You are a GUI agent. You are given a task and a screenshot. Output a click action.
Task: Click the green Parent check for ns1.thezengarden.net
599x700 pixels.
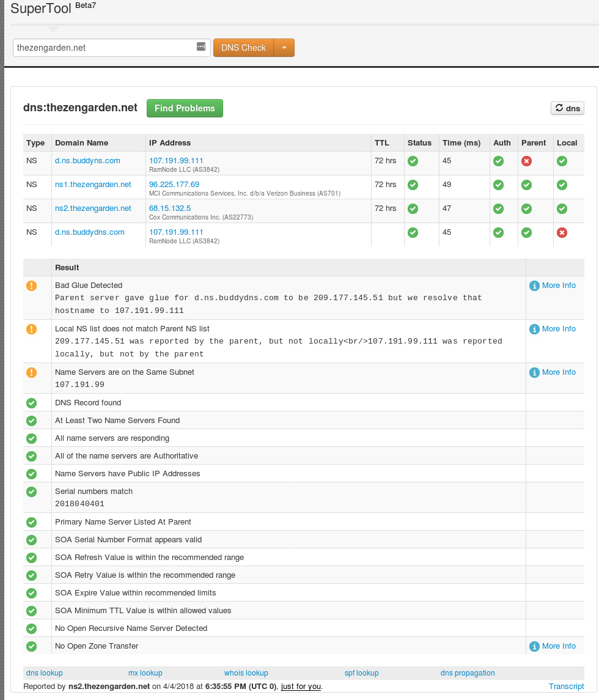[527, 185]
